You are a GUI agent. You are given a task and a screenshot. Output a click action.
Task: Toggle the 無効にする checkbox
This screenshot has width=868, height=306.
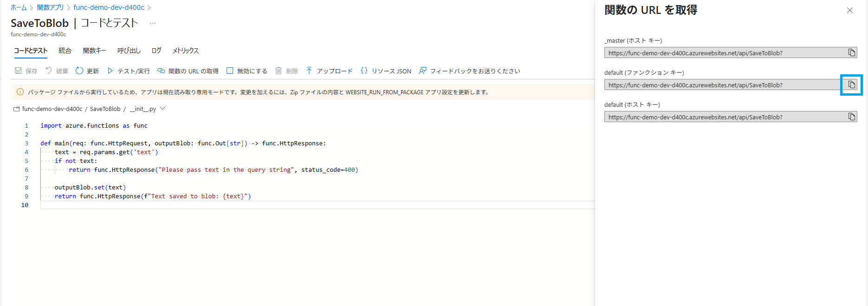[230, 71]
